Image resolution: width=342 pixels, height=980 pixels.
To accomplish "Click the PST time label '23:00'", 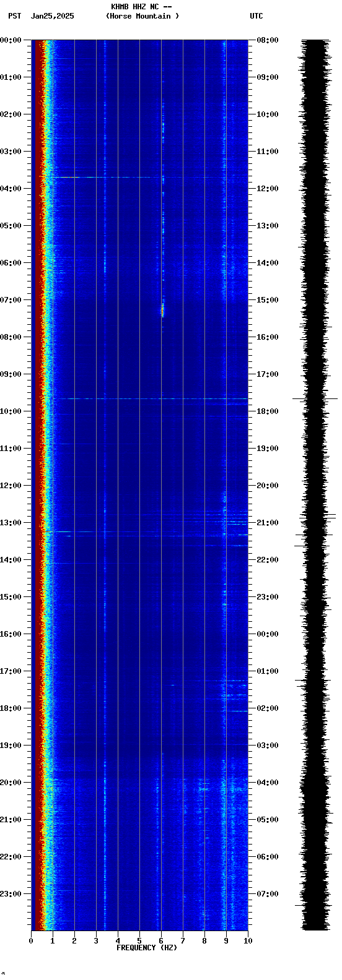I will click(11, 894).
